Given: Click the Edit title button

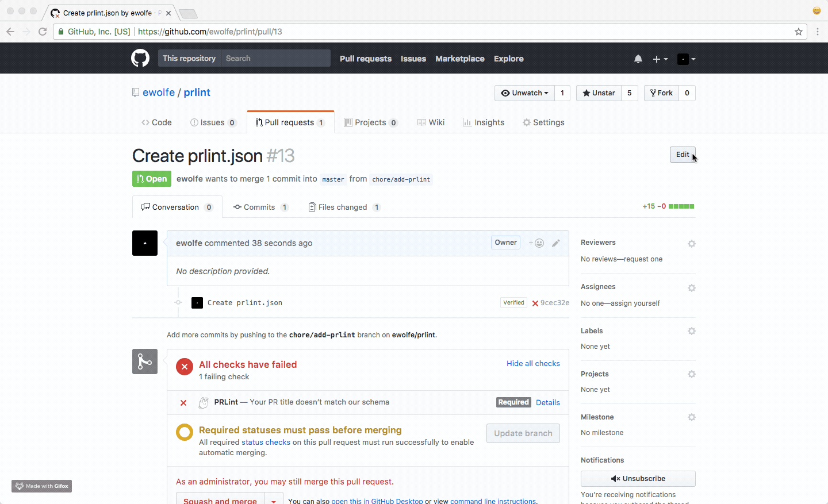Looking at the screenshot, I should 683,155.
